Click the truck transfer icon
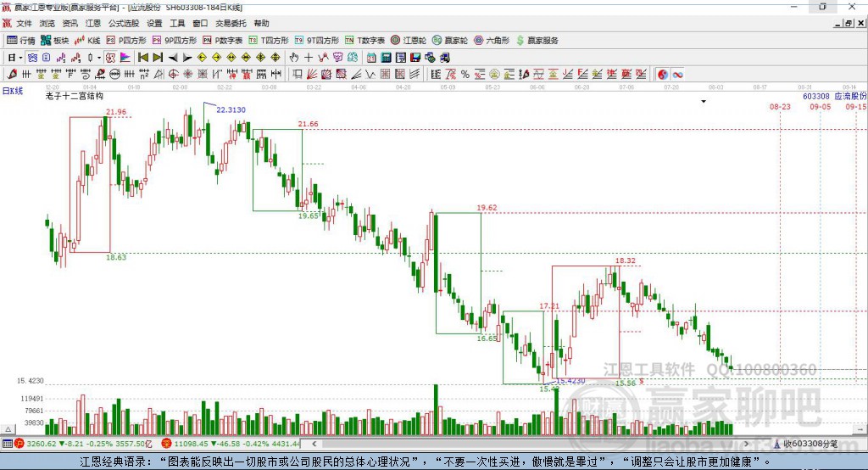Image resolution: width=868 pixels, height=470 pixels. coord(444,58)
